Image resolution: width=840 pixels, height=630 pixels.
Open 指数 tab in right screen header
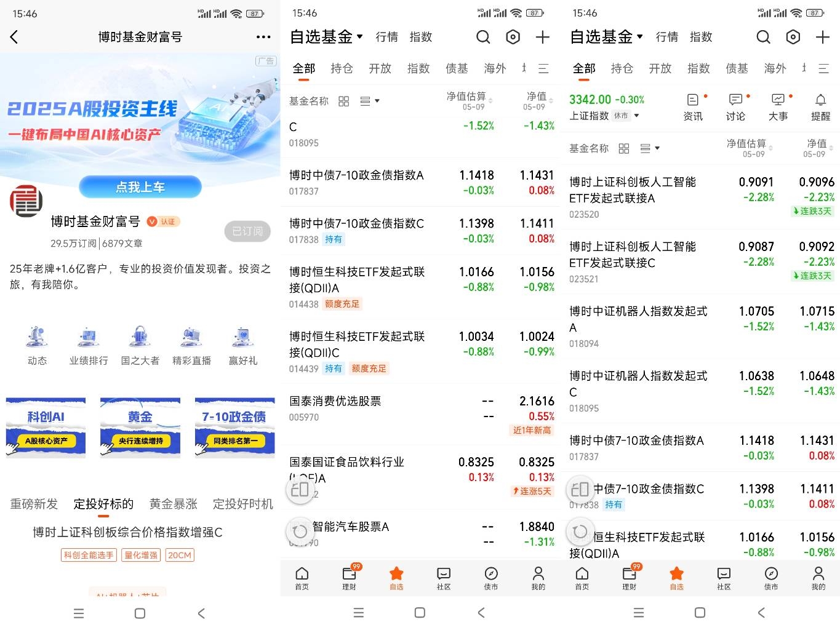click(x=701, y=37)
